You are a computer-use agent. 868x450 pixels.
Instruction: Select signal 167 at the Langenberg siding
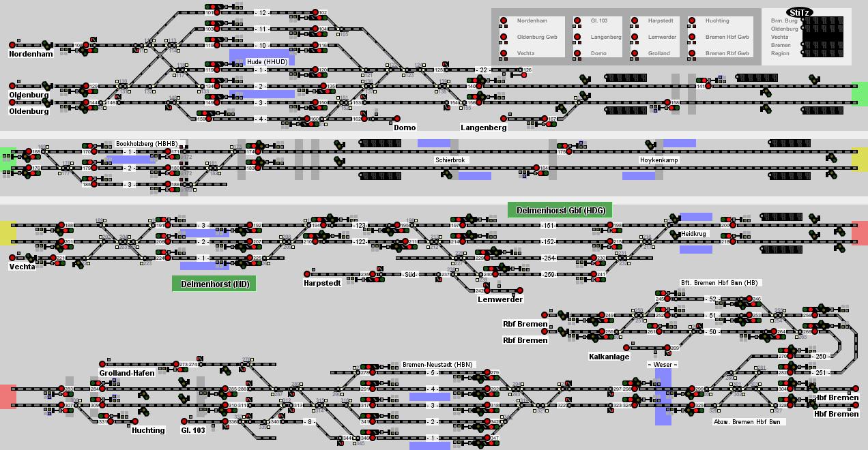click(545, 119)
